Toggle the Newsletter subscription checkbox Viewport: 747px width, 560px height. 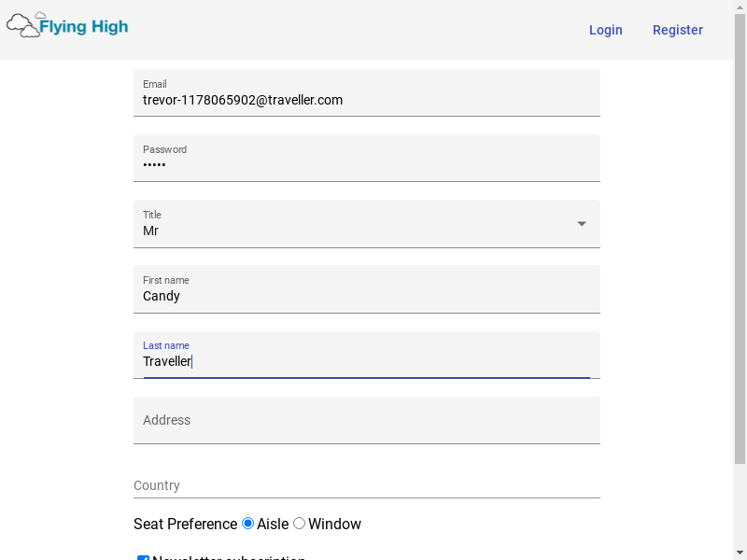coord(143,558)
